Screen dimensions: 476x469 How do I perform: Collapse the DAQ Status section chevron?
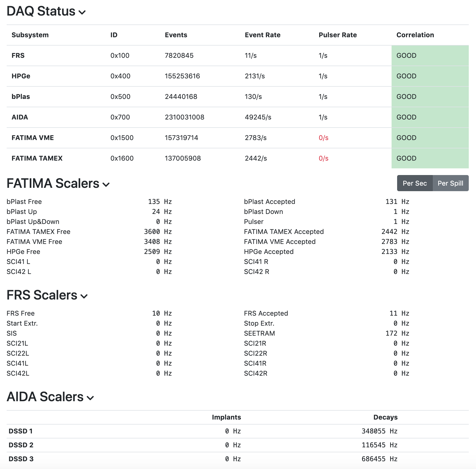click(x=82, y=12)
